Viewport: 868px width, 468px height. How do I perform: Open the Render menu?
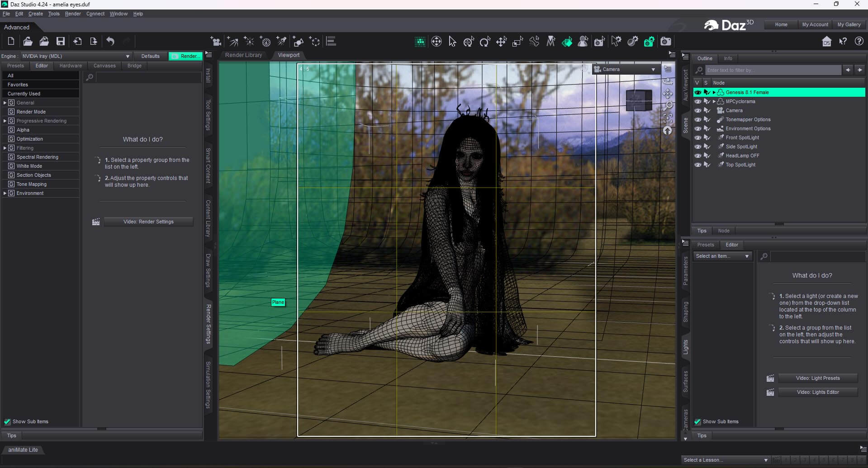73,14
